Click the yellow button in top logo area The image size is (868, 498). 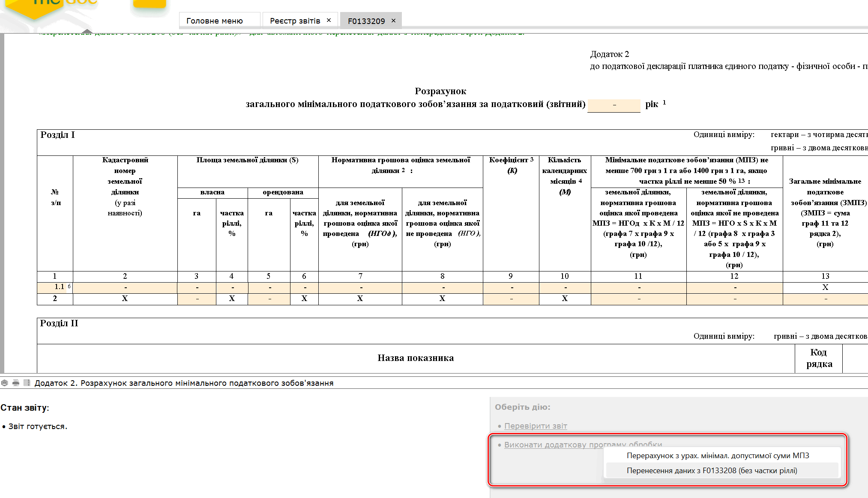[x=150, y=4]
